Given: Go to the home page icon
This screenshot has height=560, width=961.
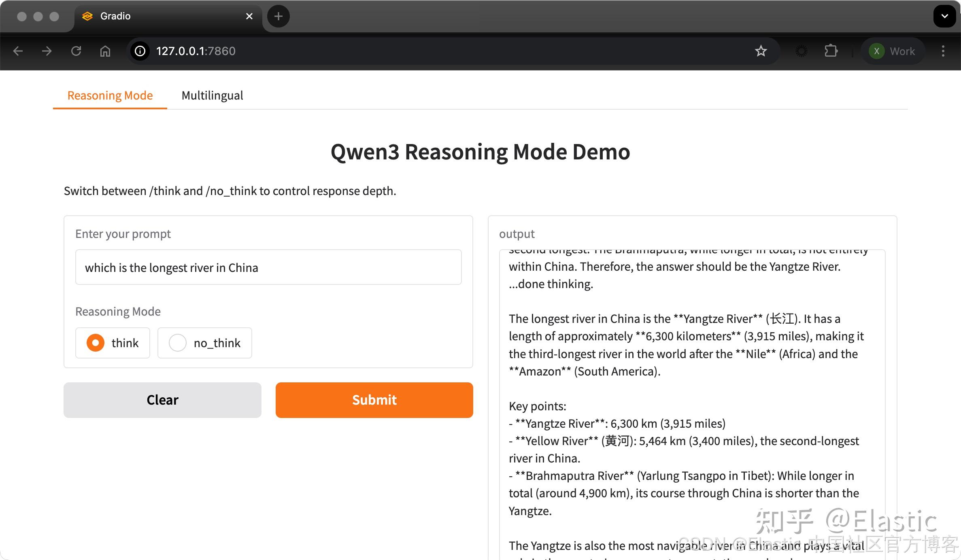Looking at the screenshot, I should (105, 51).
